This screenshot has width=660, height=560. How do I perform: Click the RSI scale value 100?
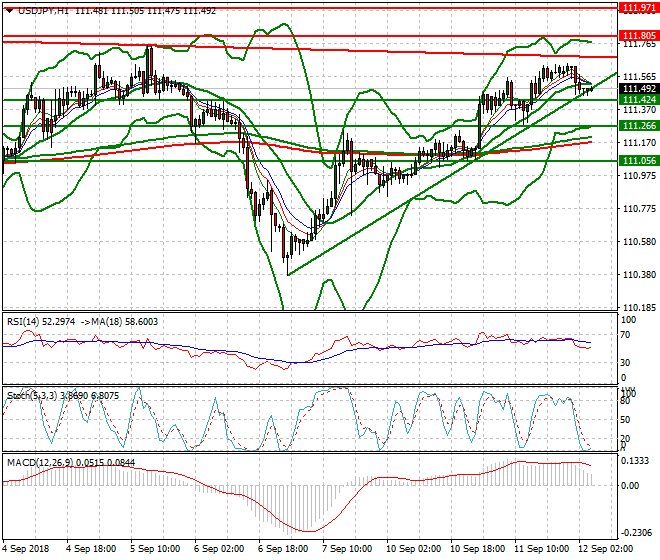point(628,320)
